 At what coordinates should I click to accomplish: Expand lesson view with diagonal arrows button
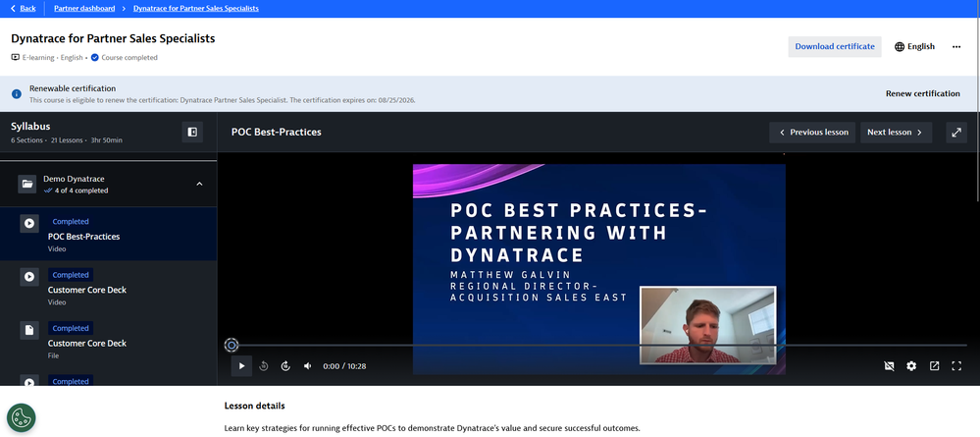955,132
